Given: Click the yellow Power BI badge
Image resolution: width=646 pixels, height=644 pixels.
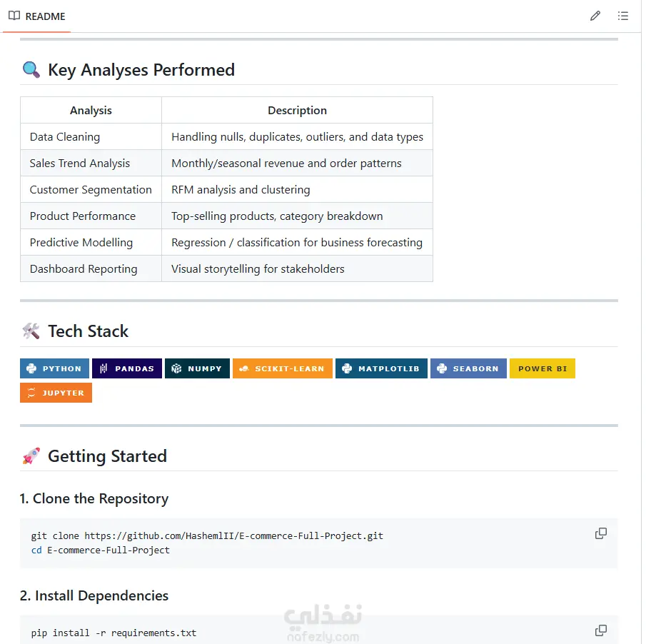Looking at the screenshot, I should 542,368.
